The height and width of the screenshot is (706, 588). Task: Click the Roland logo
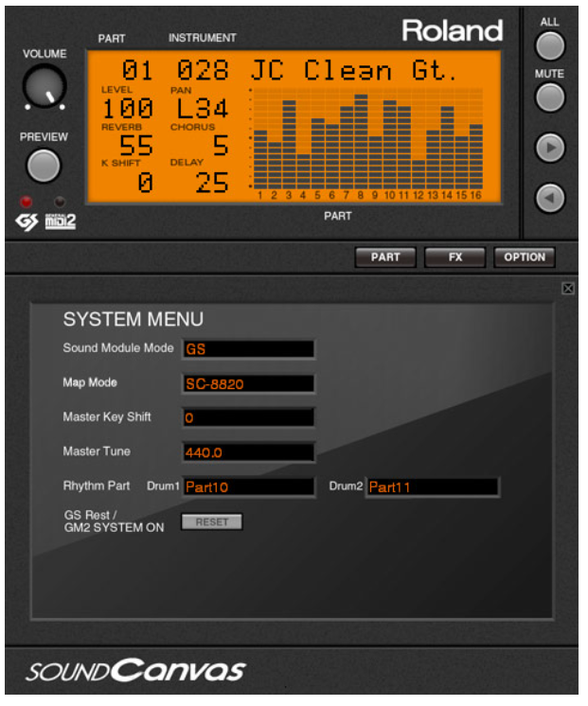pos(452,30)
